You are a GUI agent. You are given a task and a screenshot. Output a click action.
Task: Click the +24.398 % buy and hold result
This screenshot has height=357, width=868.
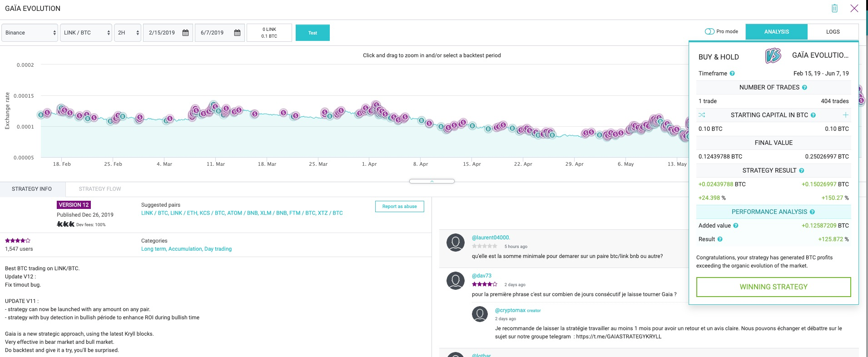pos(712,198)
